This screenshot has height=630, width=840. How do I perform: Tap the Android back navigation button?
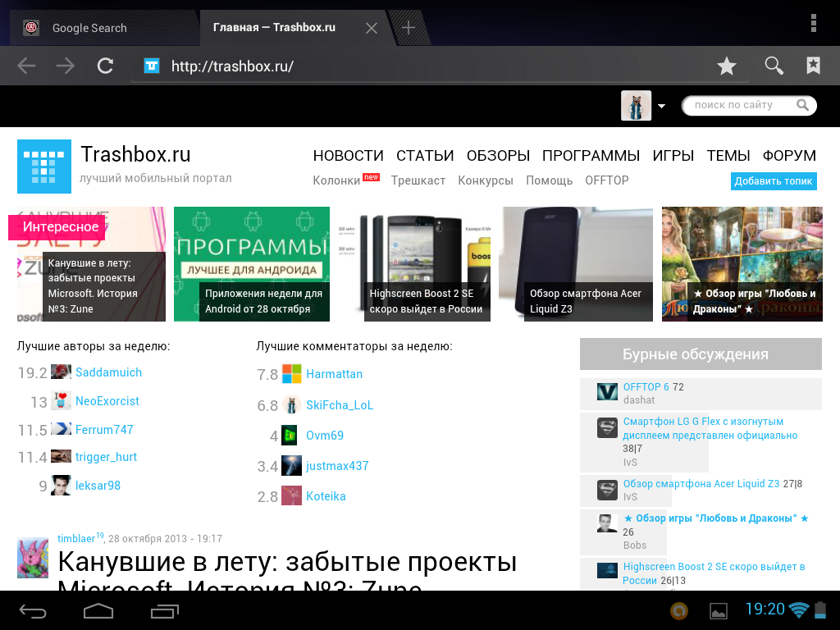[33, 610]
